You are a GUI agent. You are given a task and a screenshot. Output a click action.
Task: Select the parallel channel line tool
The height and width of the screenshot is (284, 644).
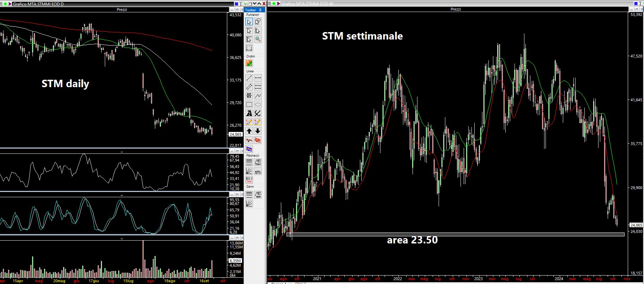coord(249,87)
